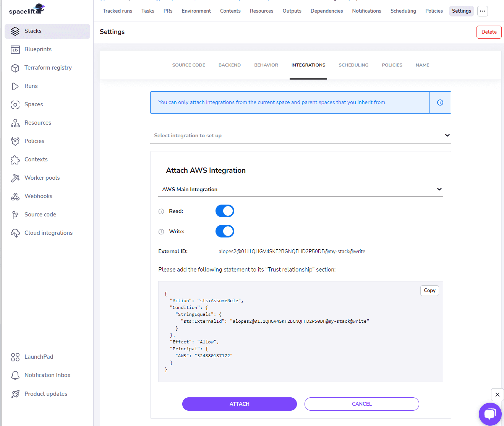The height and width of the screenshot is (426, 504).
Task: Click the Contexts puzzle icon
Action: pos(15,160)
